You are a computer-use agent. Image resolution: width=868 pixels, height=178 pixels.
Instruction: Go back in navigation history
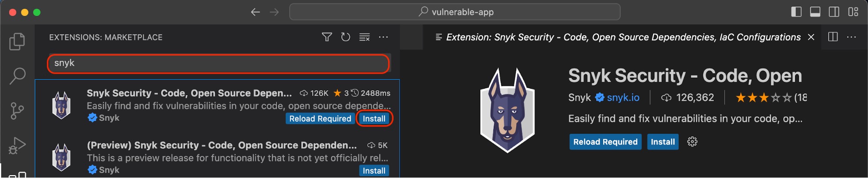(x=255, y=12)
